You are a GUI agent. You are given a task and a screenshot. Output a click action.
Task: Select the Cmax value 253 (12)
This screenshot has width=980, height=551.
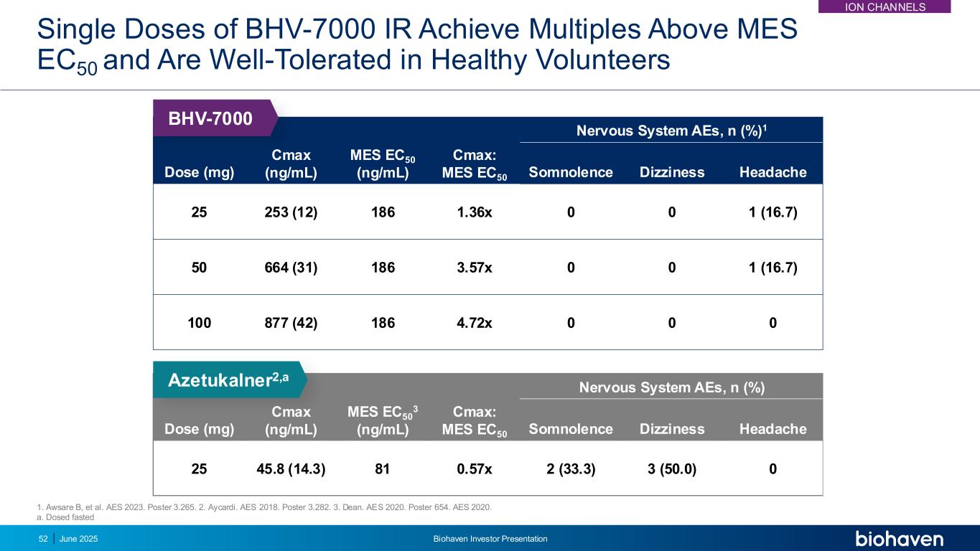pyautogui.click(x=291, y=212)
